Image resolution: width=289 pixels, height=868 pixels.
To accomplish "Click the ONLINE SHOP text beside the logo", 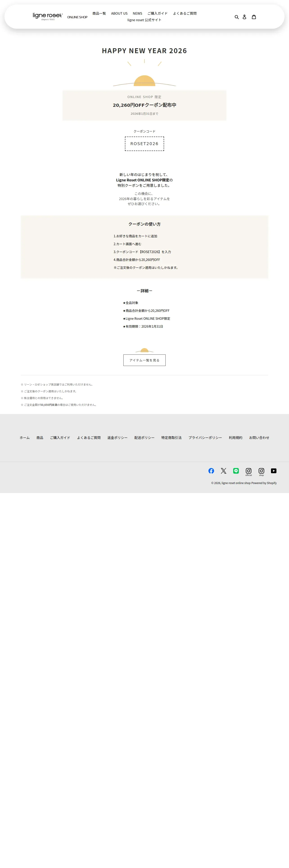I will tap(77, 17).
